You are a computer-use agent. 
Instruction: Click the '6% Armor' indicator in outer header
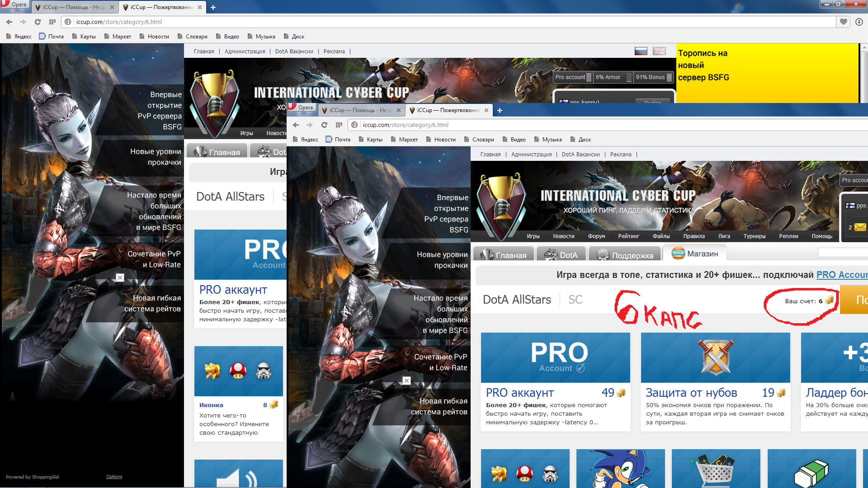coord(613,77)
